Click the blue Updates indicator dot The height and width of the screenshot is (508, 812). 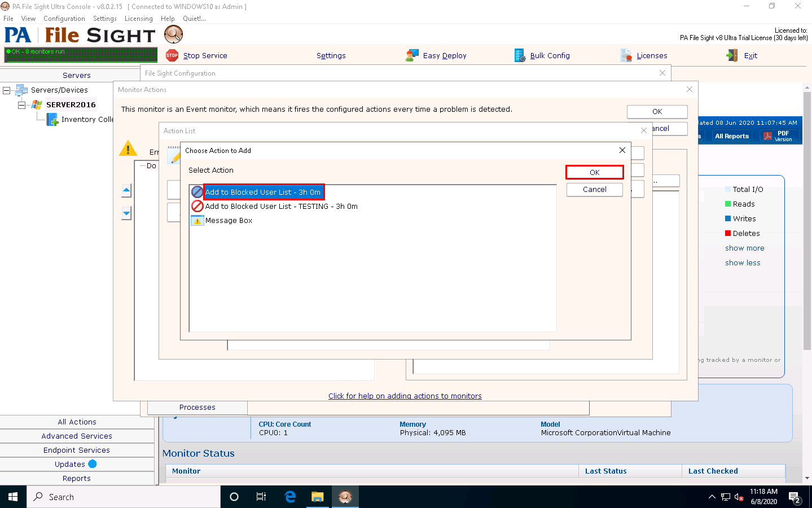[93, 464]
